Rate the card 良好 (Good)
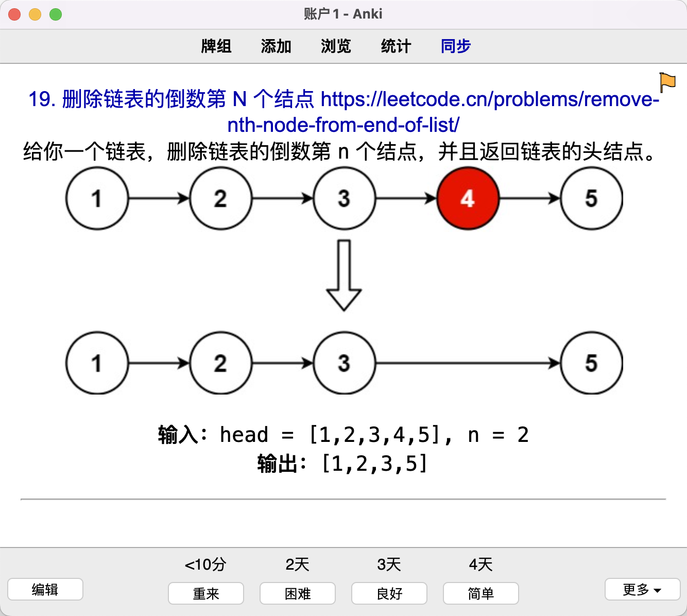Image resolution: width=687 pixels, height=616 pixels. 389,593
